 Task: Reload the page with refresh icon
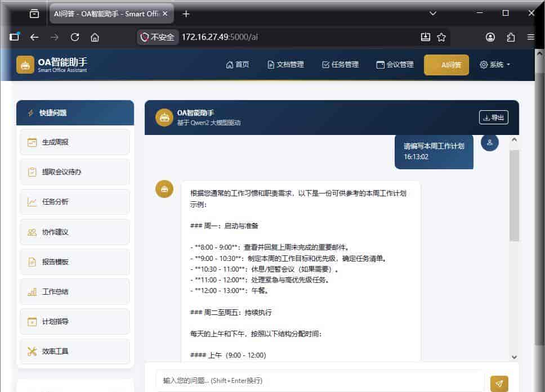pos(75,37)
